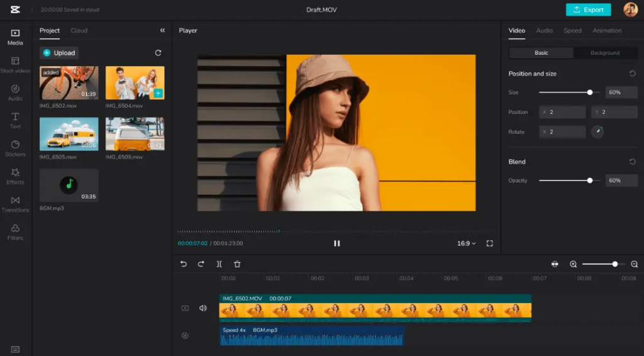Screen dimensions: 644x356
Task: Delete the selected clip
Action: point(237,264)
